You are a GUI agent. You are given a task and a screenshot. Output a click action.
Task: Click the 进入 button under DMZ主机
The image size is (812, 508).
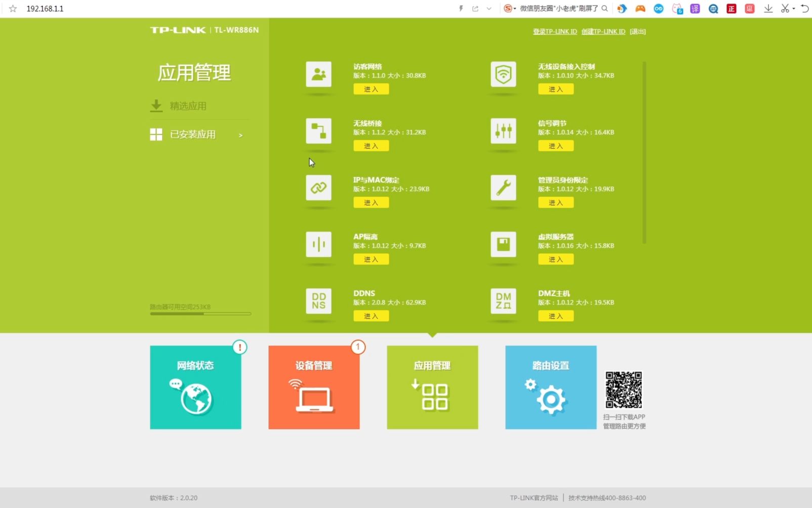(x=556, y=316)
